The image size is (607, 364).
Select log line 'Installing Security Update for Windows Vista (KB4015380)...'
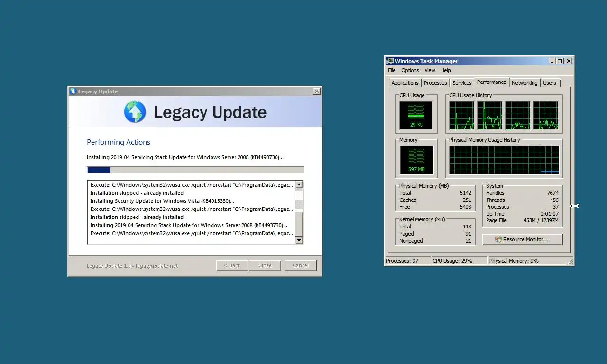[162, 201]
